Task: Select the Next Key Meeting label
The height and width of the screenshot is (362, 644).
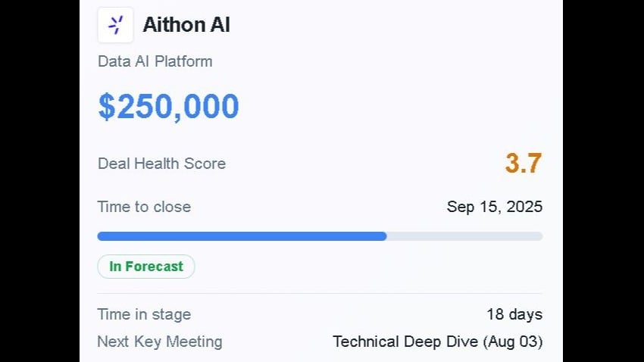Action: [160, 342]
